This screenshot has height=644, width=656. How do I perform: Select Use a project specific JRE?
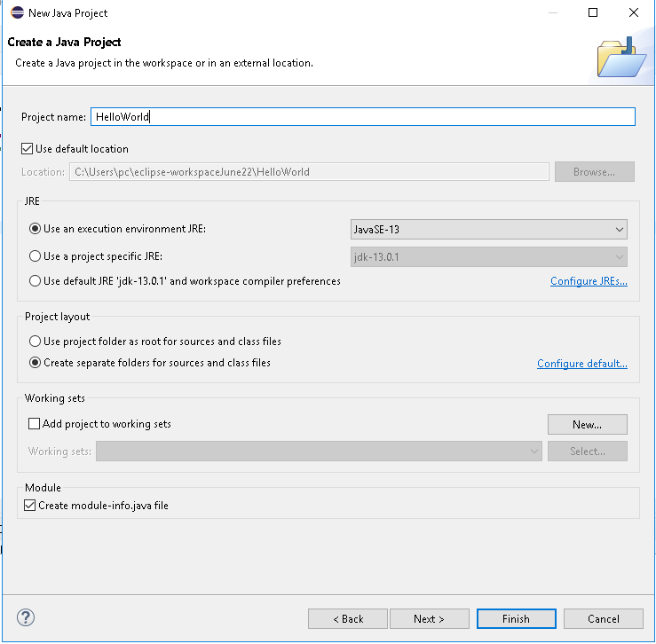pyautogui.click(x=36, y=256)
